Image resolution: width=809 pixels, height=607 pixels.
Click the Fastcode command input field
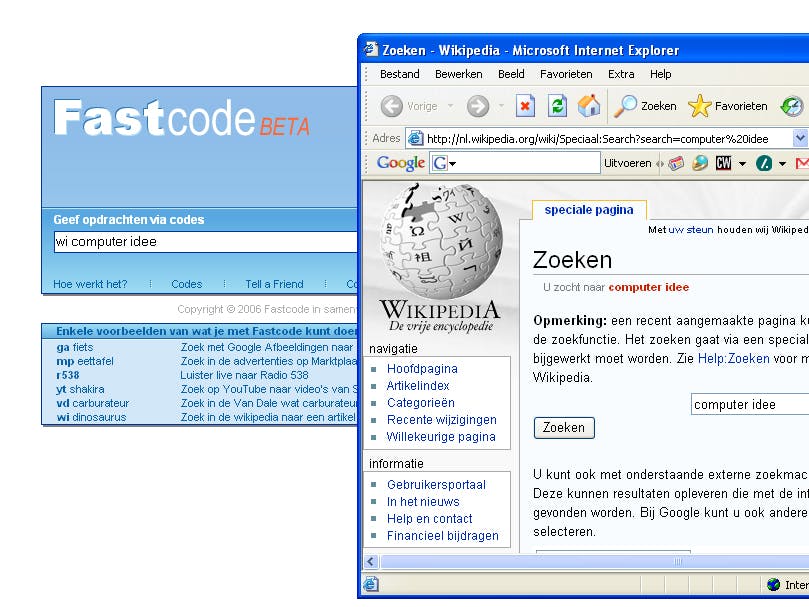pyautogui.click(x=205, y=242)
